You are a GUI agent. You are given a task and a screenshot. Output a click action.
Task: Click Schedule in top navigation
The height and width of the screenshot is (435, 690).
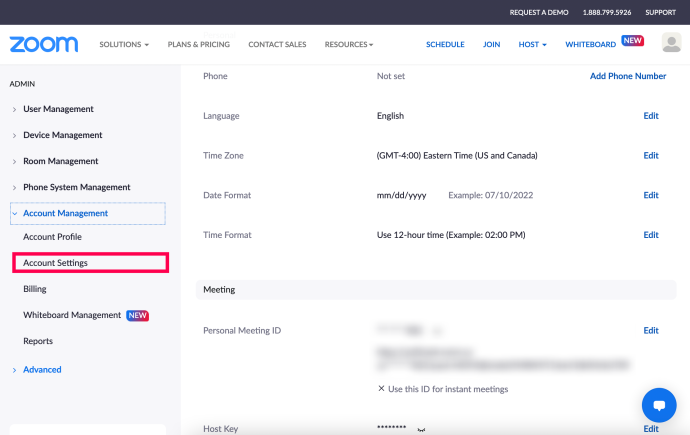click(445, 44)
